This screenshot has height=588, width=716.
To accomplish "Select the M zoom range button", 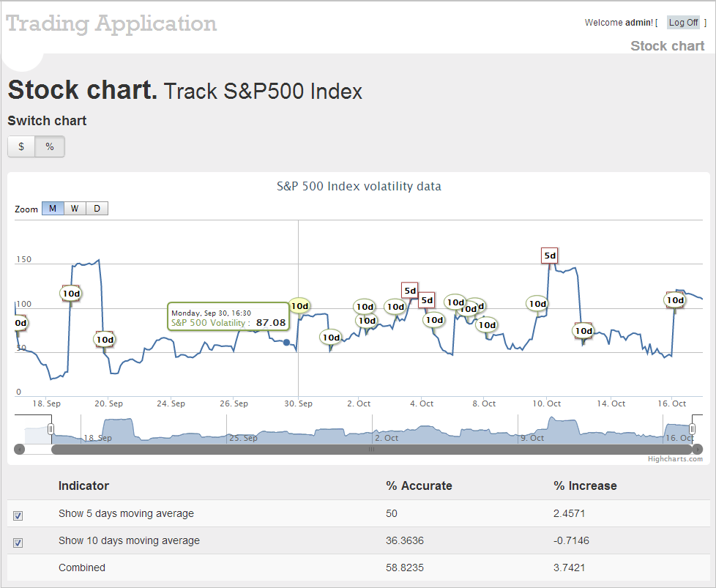I will 53,209.
